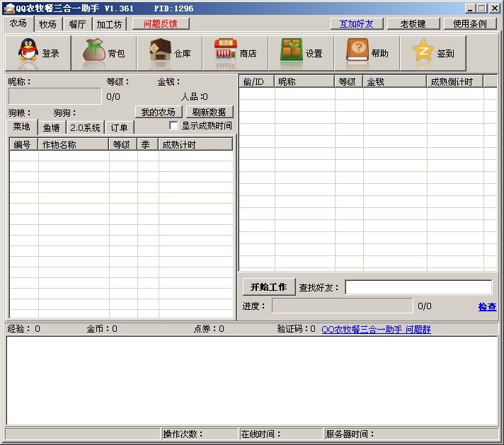Sort by 作物名称 column header

74,144
